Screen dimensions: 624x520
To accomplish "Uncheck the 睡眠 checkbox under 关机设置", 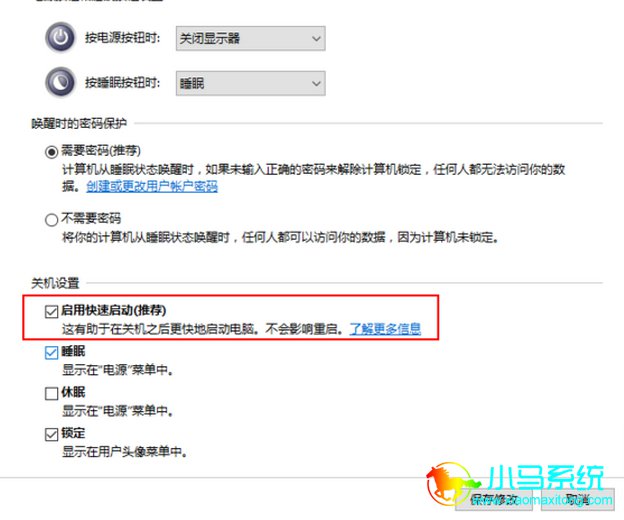I will tap(51, 353).
